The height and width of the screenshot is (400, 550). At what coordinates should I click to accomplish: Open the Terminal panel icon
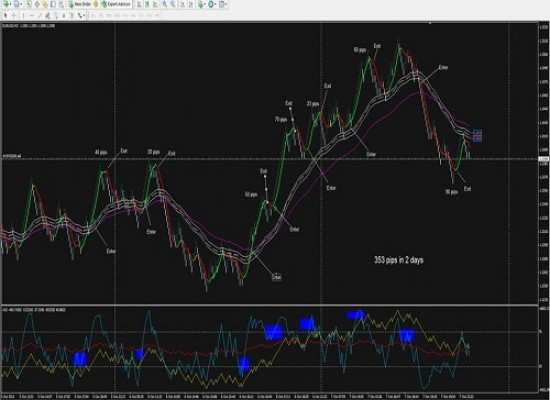pyautogui.click(x=53, y=4)
